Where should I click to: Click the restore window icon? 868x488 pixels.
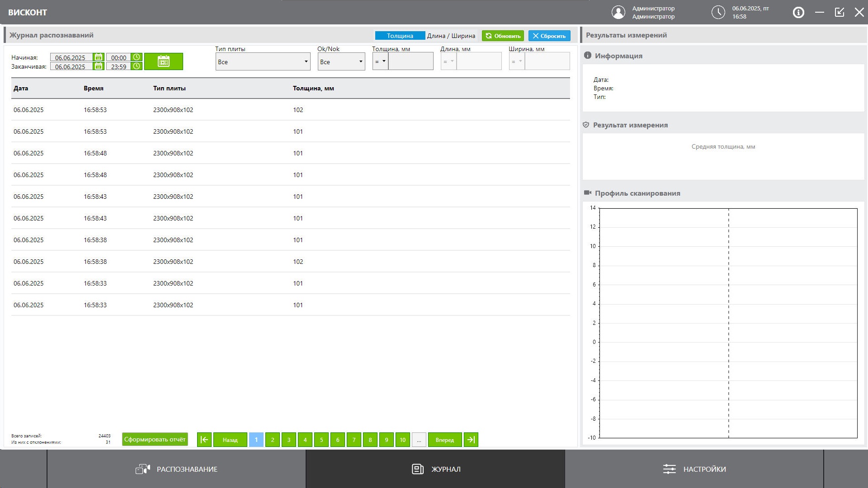[x=840, y=12]
